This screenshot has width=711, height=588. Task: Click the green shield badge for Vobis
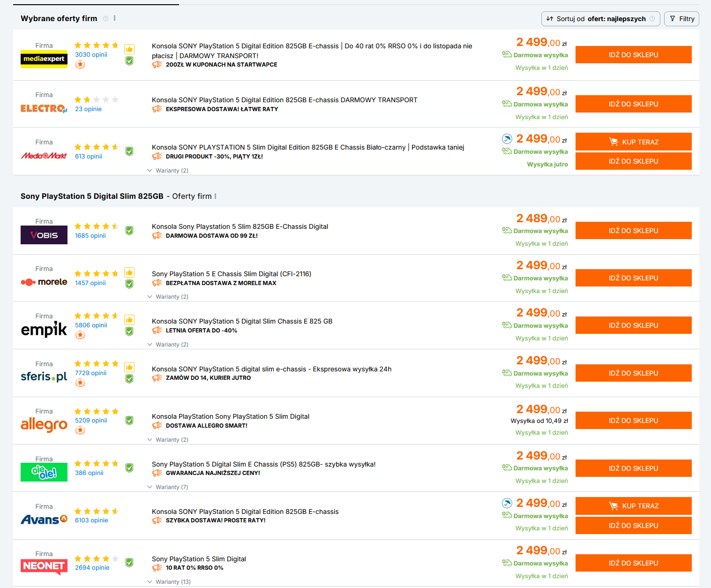coord(129,230)
